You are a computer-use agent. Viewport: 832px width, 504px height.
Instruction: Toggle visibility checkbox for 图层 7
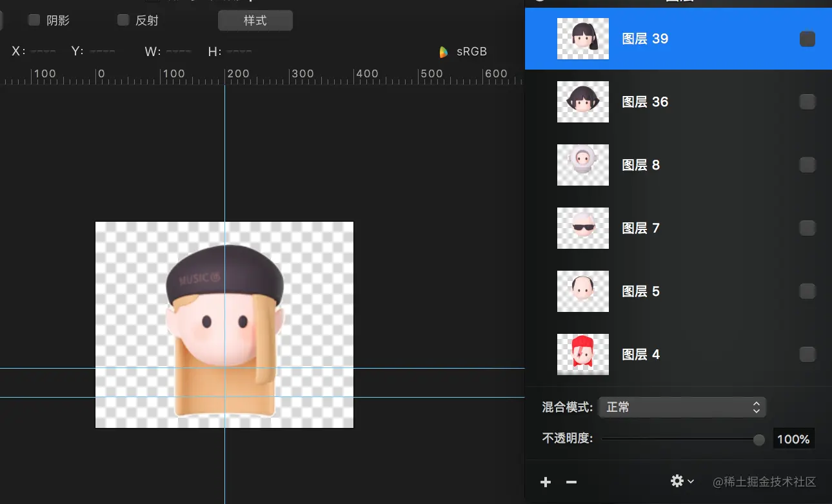tap(807, 228)
